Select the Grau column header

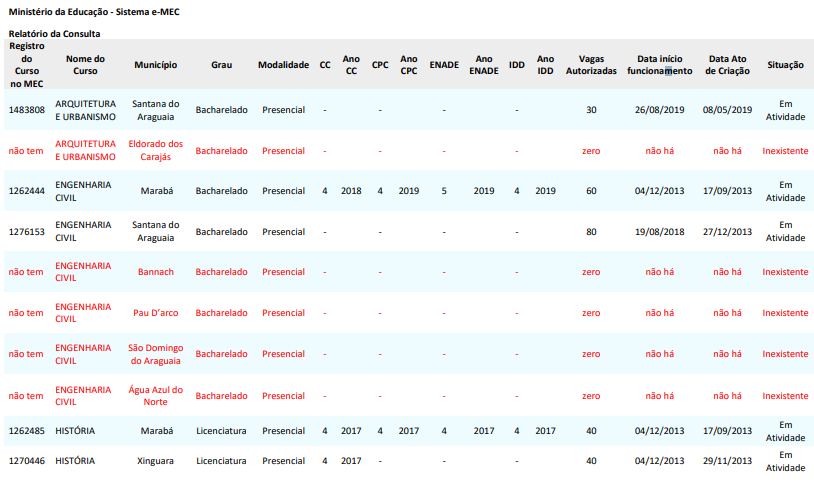point(221,65)
